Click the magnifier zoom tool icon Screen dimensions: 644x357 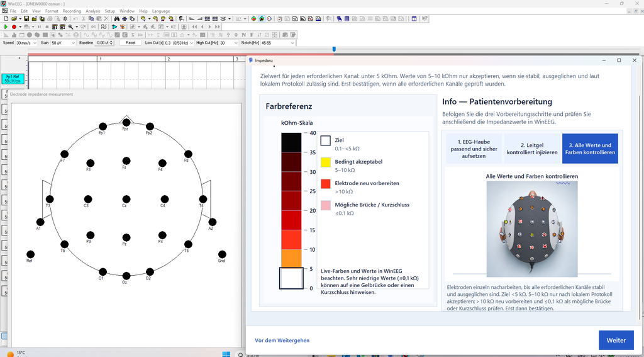70,26
